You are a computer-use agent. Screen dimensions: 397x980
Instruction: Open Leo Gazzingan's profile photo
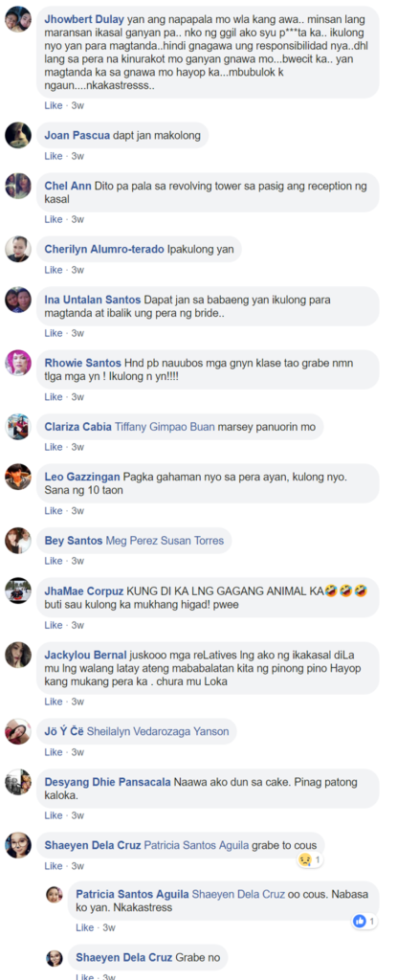point(18,477)
